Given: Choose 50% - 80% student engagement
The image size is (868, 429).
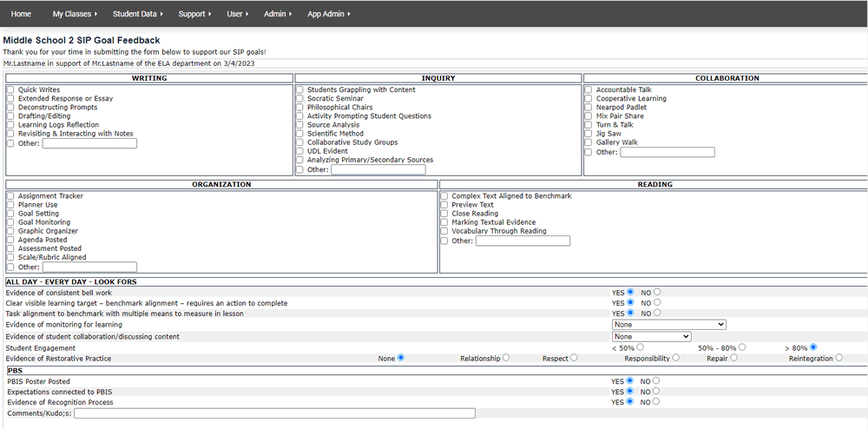Looking at the screenshot, I should click(x=742, y=347).
